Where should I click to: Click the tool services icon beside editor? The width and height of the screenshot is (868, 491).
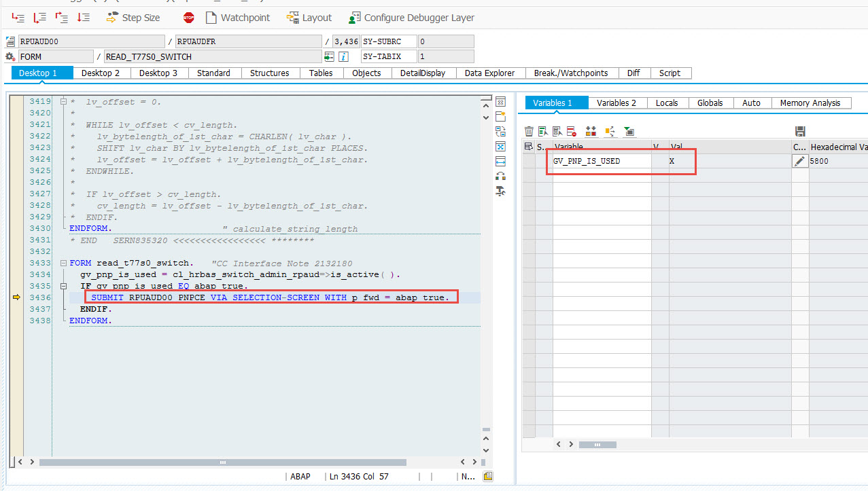point(501,192)
